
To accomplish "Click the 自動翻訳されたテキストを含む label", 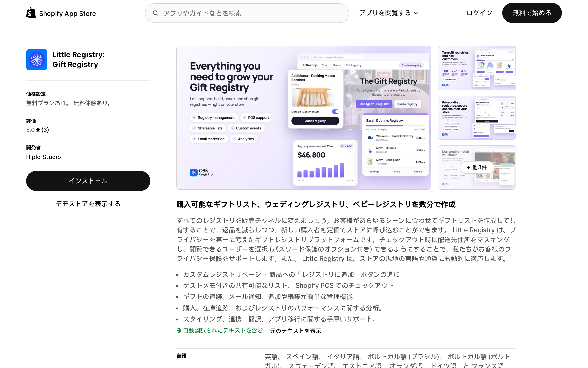I will tap(223, 330).
